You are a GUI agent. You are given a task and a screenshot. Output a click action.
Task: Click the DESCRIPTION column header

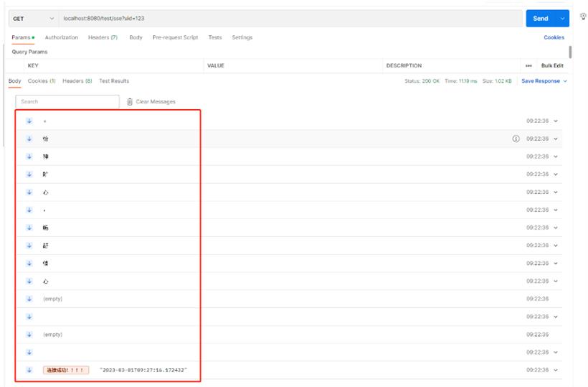tap(404, 65)
